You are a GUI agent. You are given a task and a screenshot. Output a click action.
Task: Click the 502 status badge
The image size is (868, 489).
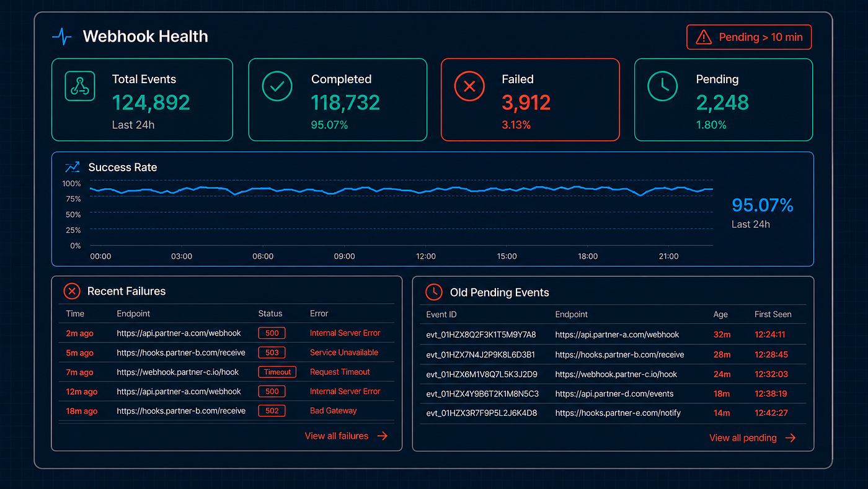(272, 411)
